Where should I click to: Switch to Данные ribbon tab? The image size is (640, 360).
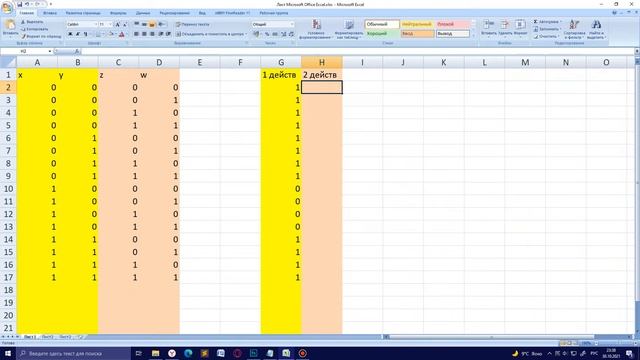[x=142, y=13]
